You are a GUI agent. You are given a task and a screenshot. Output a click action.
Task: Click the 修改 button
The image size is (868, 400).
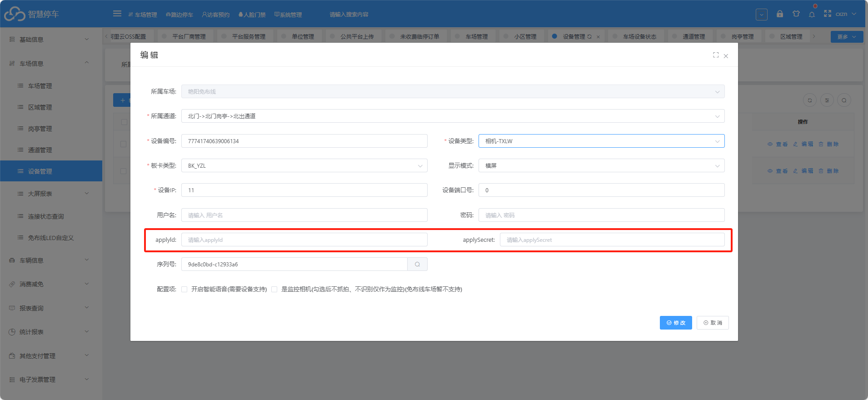point(676,323)
